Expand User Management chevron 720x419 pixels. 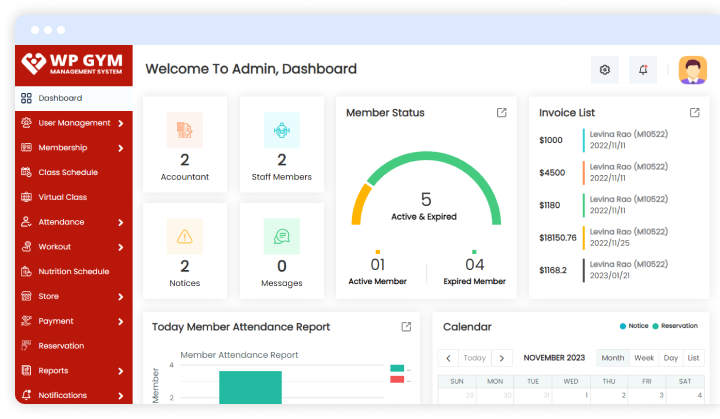pos(121,123)
